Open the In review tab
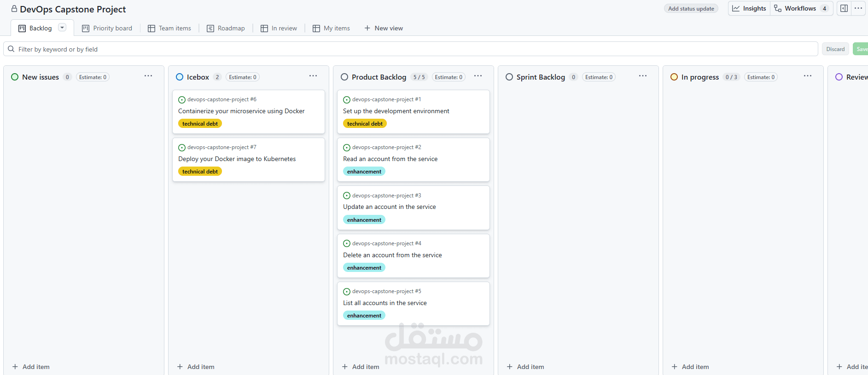Viewport: 868px width, 375px height. [x=279, y=28]
